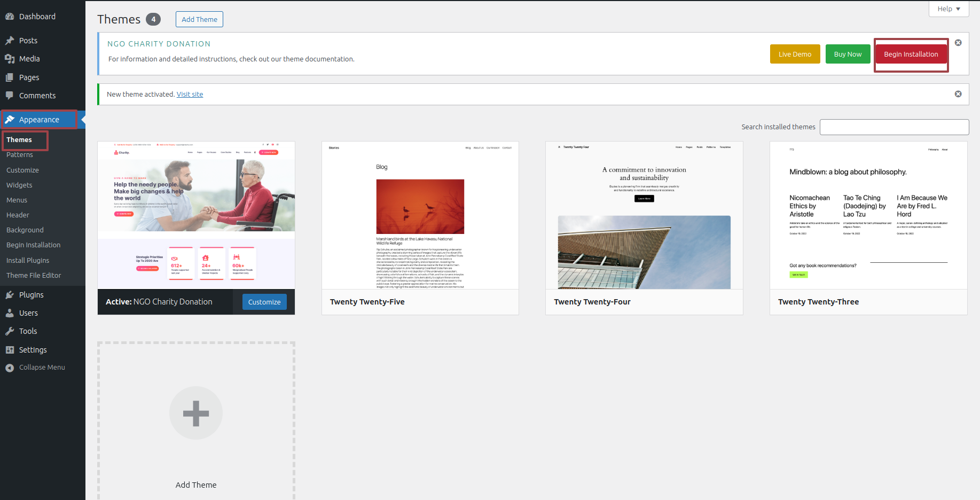Image resolution: width=980 pixels, height=500 pixels.
Task: Select the Twenty Twenty-Four theme screenshot
Action: point(644,215)
